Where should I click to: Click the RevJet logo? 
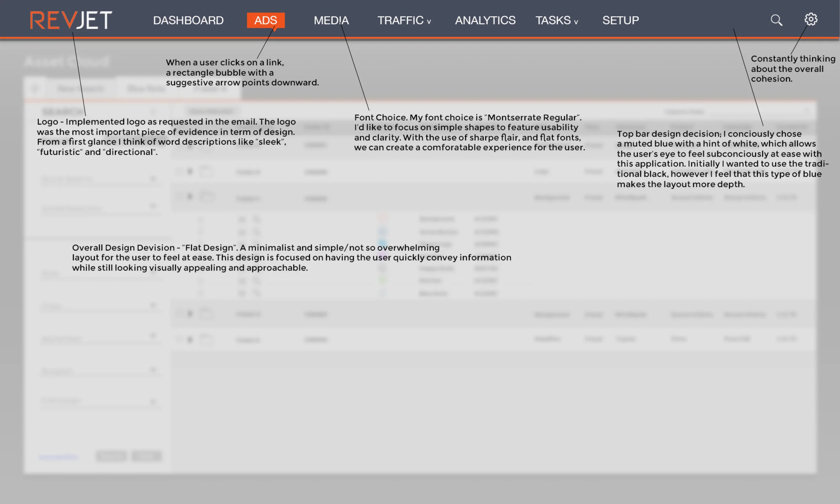[x=71, y=20]
